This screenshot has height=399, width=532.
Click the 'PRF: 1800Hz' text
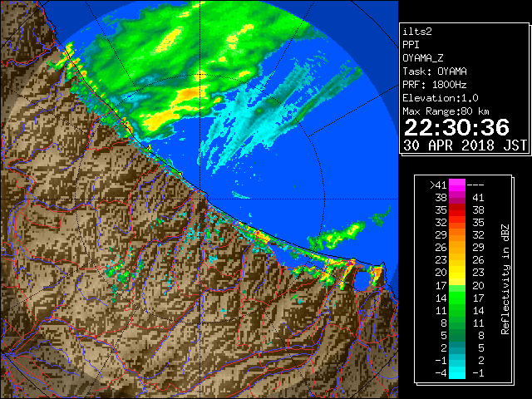click(x=434, y=85)
